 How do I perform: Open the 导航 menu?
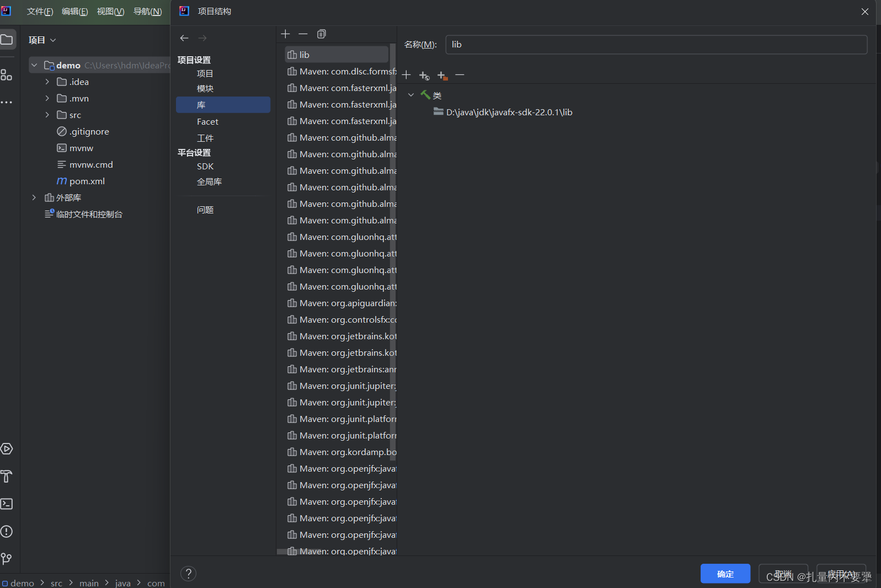click(x=148, y=12)
